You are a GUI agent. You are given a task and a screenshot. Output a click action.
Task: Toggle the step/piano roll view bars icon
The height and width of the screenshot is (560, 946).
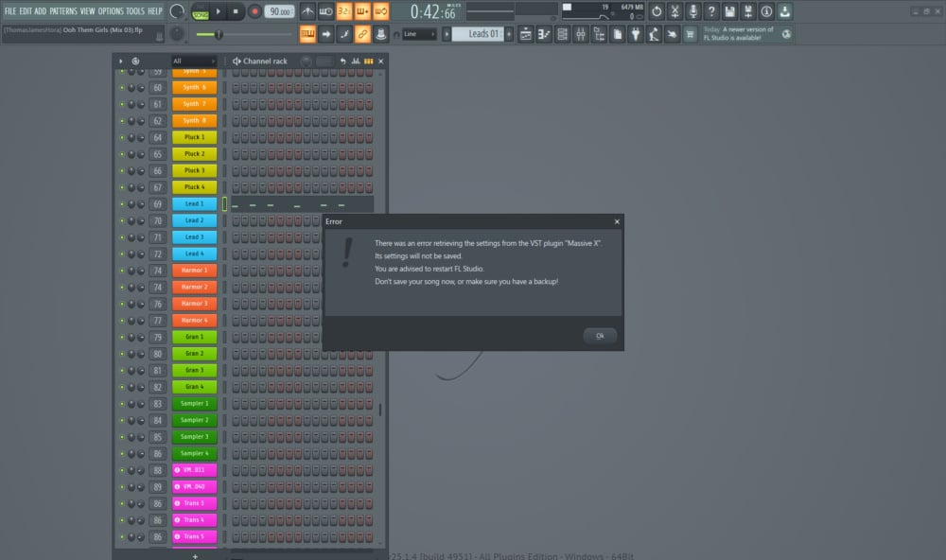(369, 61)
